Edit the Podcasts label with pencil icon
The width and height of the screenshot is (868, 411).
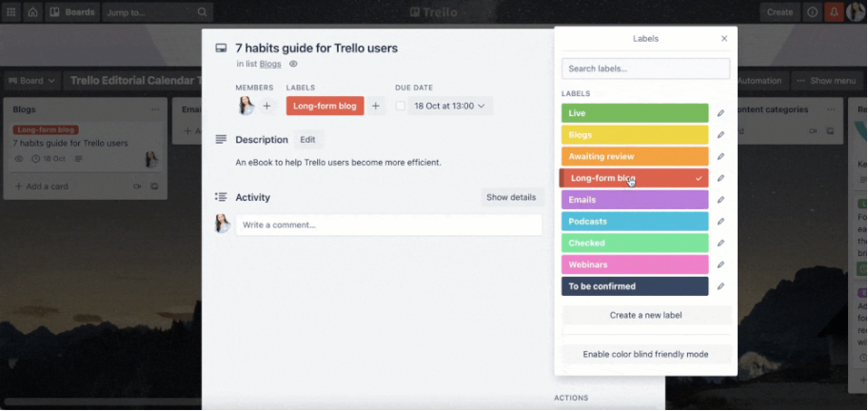tap(720, 222)
